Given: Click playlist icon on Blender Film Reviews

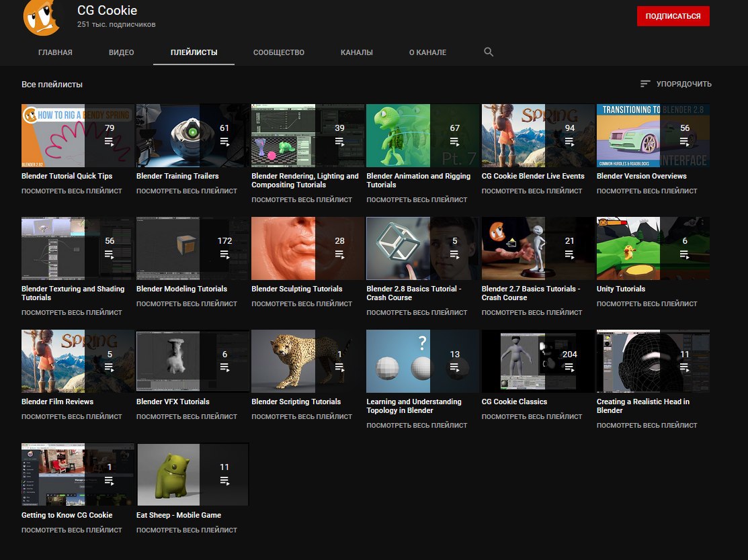Looking at the screenshot, I should click(x=110, y=368).
